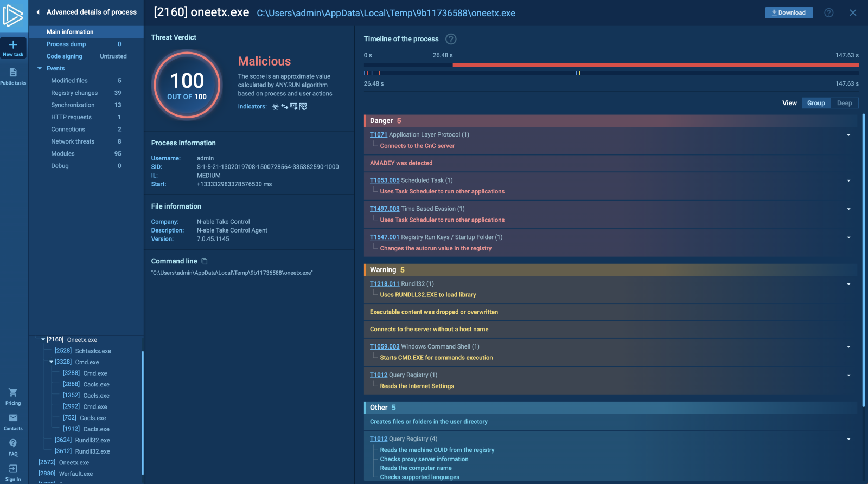Collapse the Events section
Viewport: 868px width, 484px height.
click(x=40, y=69)
